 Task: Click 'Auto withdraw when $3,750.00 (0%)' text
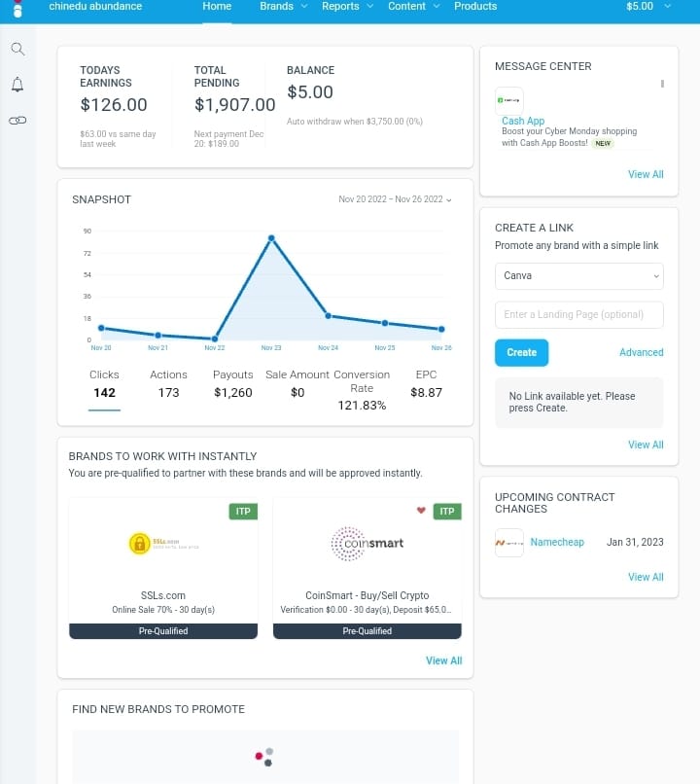[x=355, y=122]
